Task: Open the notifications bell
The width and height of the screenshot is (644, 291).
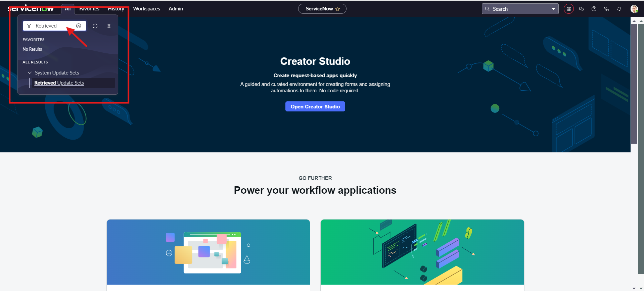Action: click(619, 9)
